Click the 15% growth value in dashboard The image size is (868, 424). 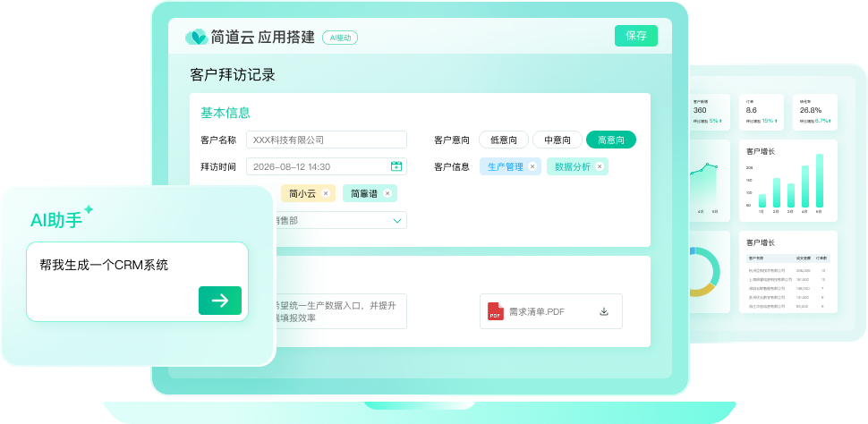(767, 121)
